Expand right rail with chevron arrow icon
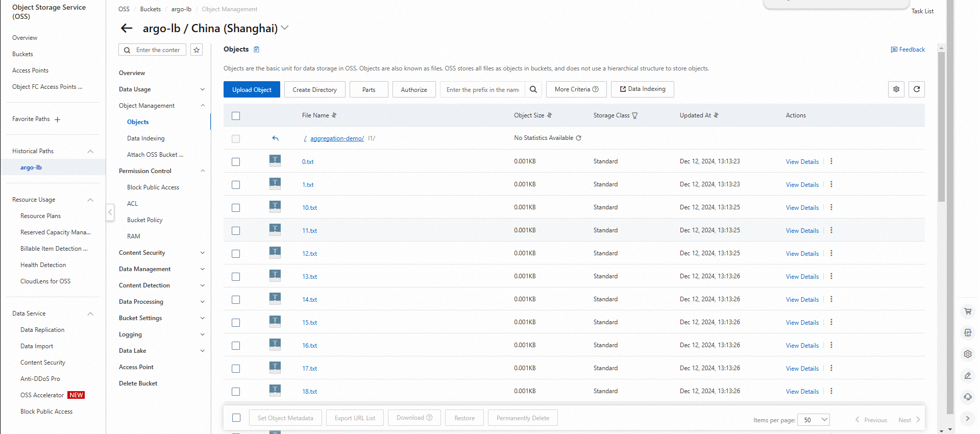980x434 pixels. point(968,418)
